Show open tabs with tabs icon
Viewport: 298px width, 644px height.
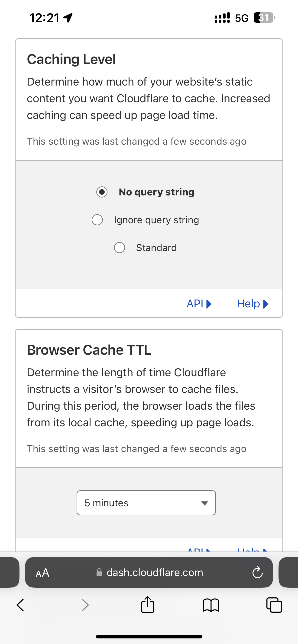274,605
